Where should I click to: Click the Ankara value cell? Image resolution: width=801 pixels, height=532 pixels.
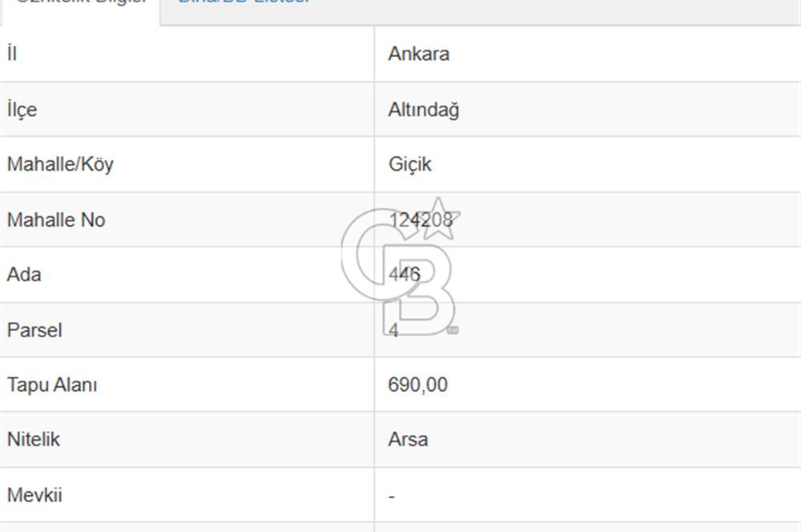(x=420, y=54)
